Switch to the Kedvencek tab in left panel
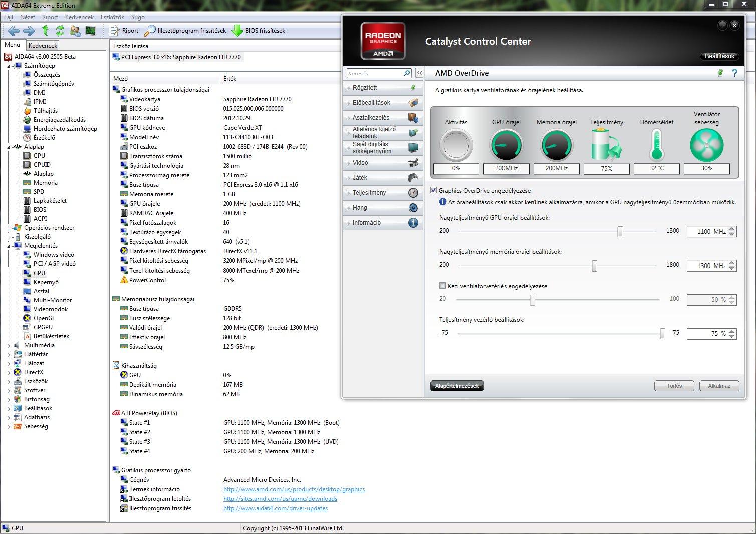756x534 pixels. (43, 46)
